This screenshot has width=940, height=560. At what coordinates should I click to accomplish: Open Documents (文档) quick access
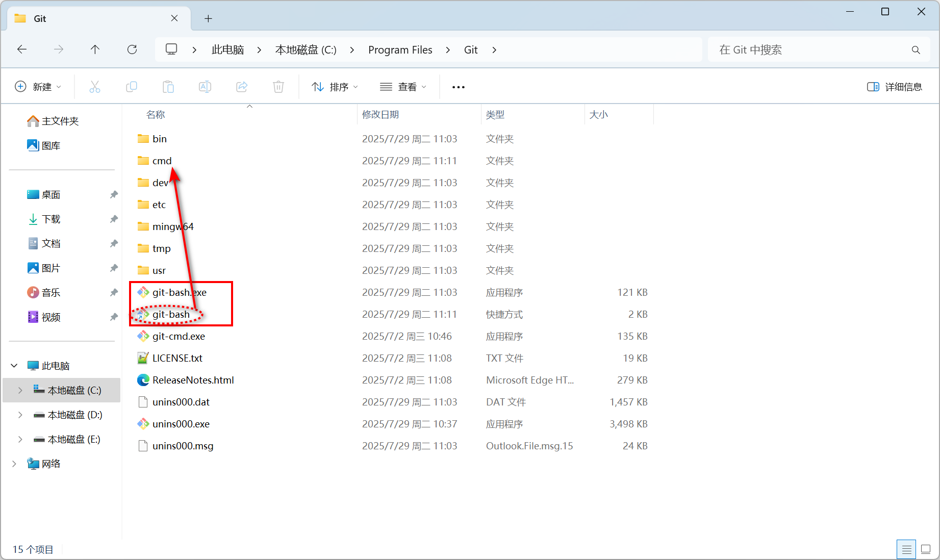(x=44, y=243)
